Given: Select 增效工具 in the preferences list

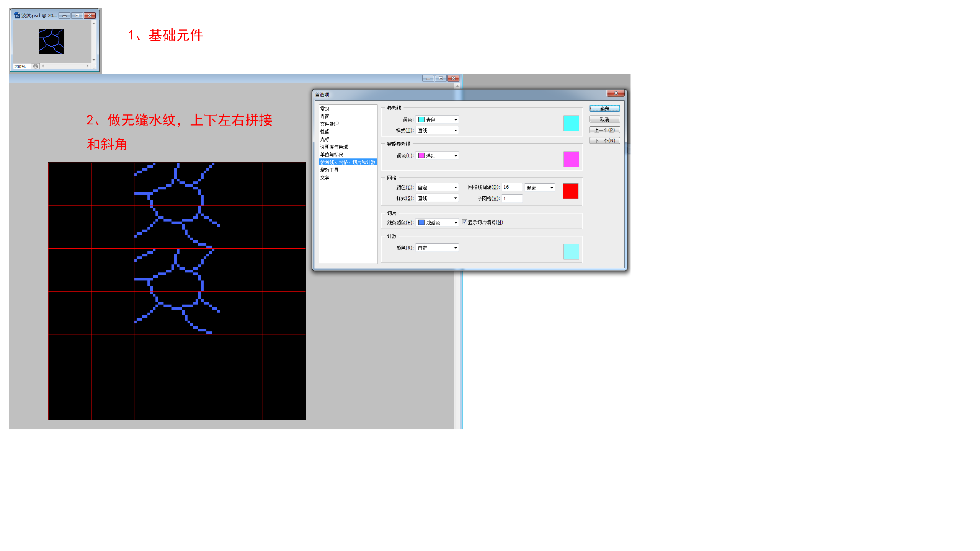Looking at the screenshot, I should point(348,170).
